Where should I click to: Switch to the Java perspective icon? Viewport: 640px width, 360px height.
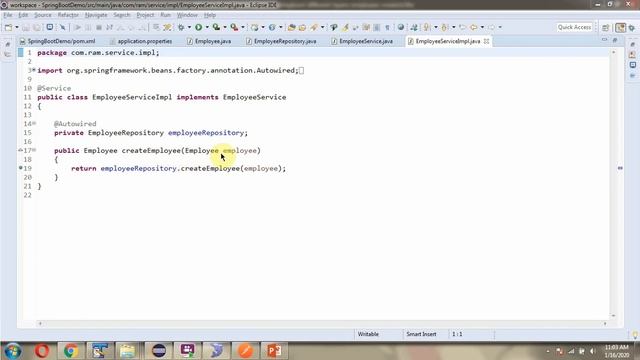point(620,27)
